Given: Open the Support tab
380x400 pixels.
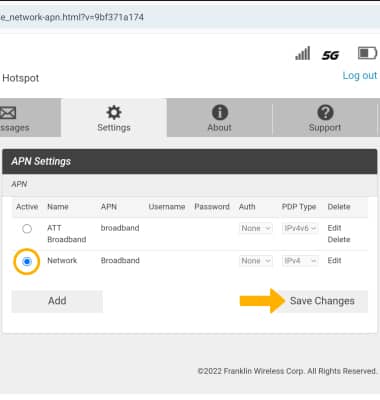Looking at the screenshot, I should point(325,118).
